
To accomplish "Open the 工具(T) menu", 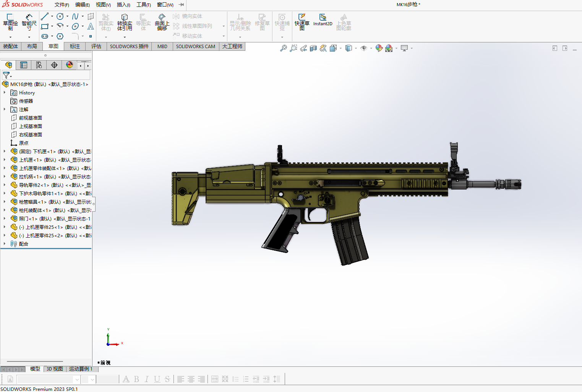I will tap(144, 5).
